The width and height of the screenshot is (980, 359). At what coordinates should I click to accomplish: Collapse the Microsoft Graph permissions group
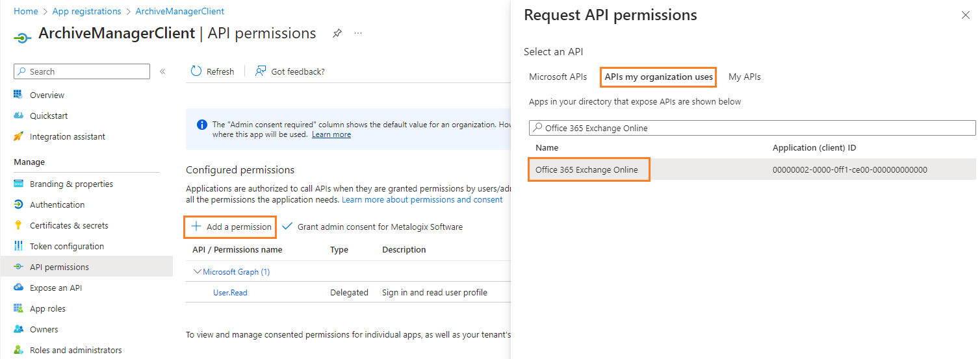(x=198, y=271)
